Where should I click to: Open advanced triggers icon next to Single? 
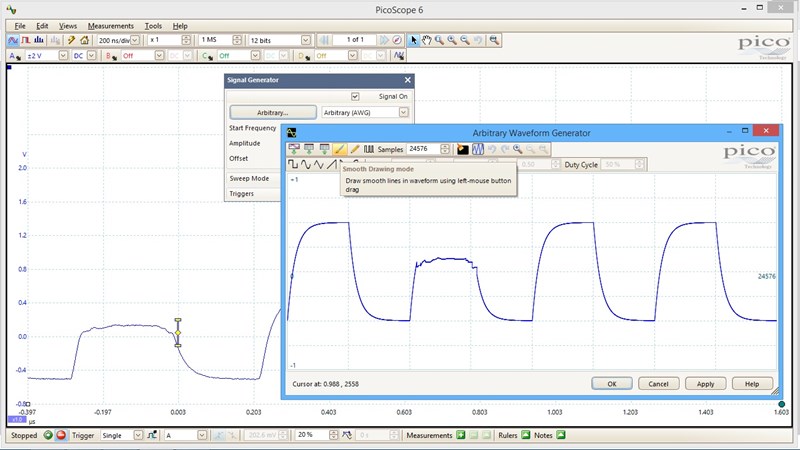pos(152,435)
